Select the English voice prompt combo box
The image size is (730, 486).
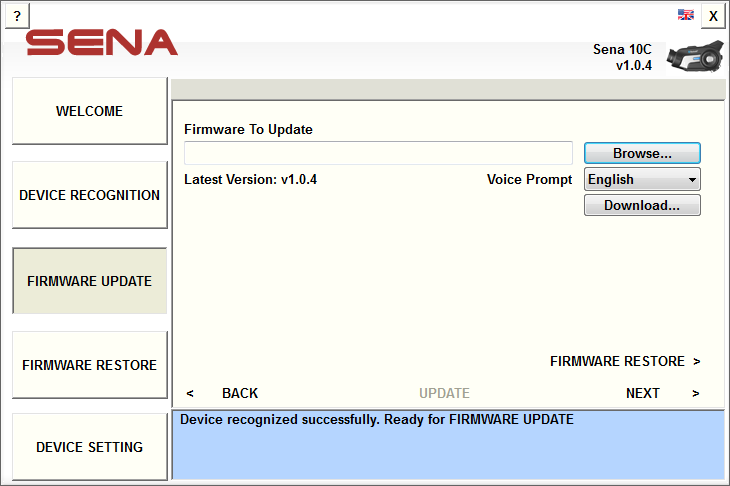642,179
